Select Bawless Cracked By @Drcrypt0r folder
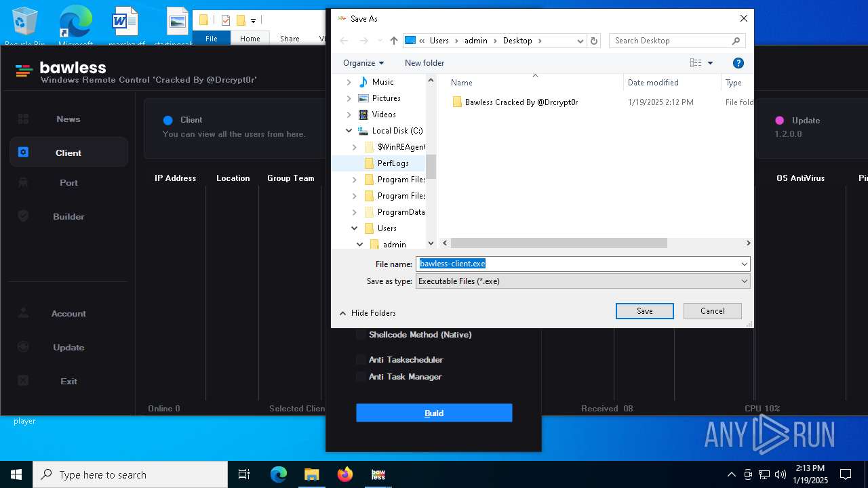This screenshot has width=868, height=488. tap(521, 102)
